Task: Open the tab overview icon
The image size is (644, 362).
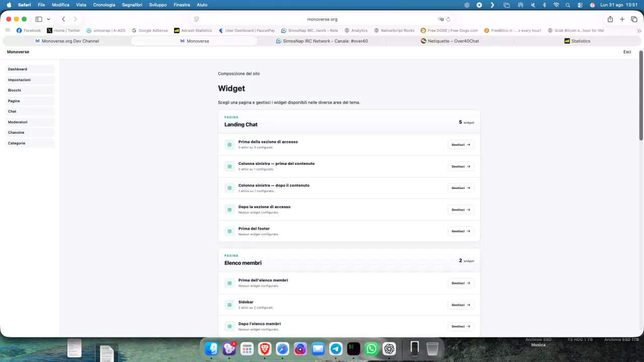Action: coord(634,19)
